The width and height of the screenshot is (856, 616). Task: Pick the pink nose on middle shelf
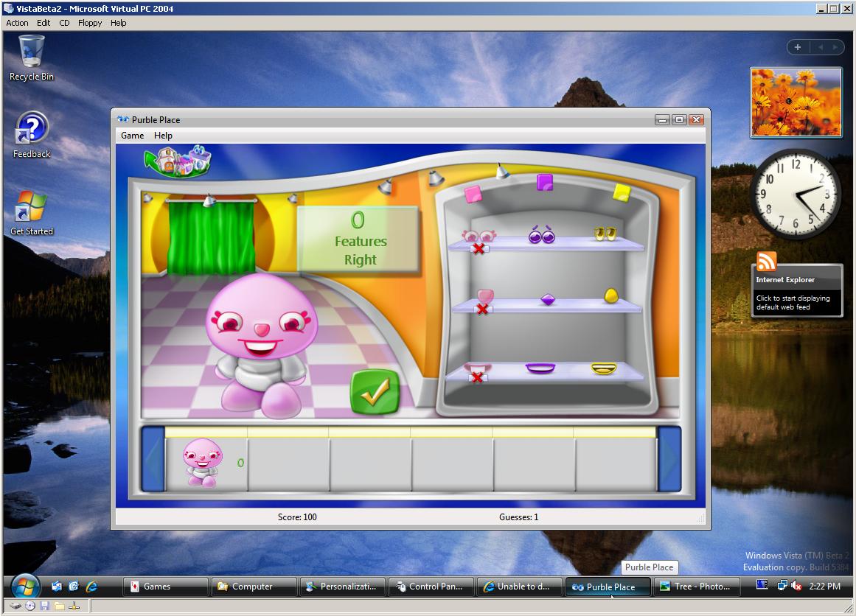click(485, 297)
